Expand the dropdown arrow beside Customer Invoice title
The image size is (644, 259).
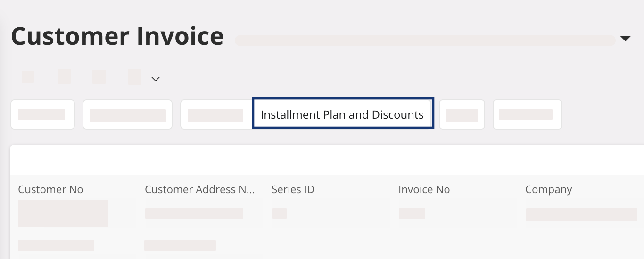(625, 39)
